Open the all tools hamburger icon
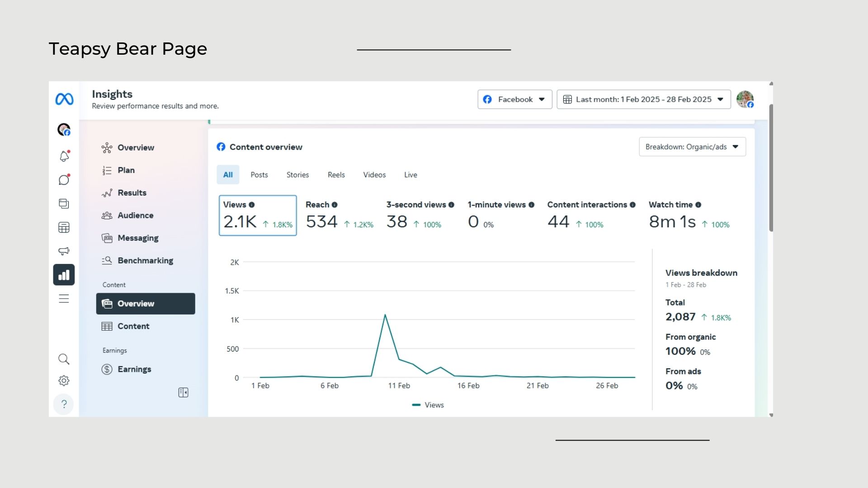The width and height of the screenshot is (868, 488). 64,299
